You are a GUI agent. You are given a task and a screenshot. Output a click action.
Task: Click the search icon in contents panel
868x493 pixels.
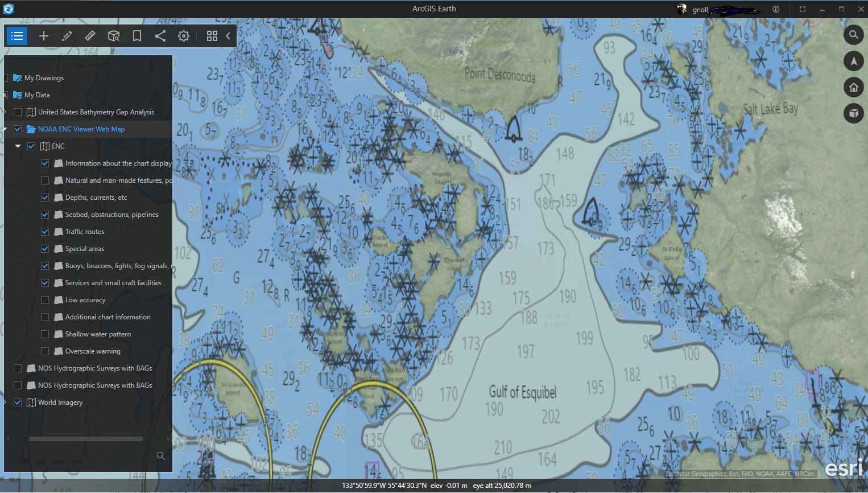tap(161, 456)
